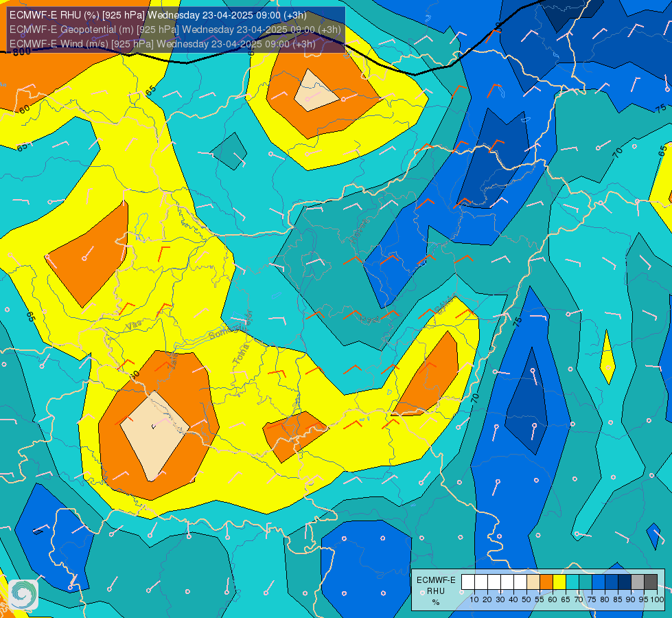
Task: Pick the white 40-50% legend swatch
Action: [520, 582]
